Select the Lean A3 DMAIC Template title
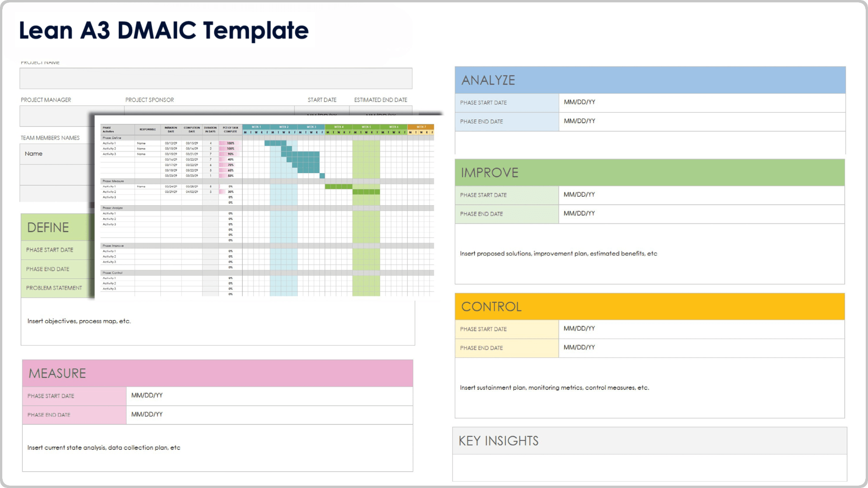 pyautogui.click(x=164, y=30)
